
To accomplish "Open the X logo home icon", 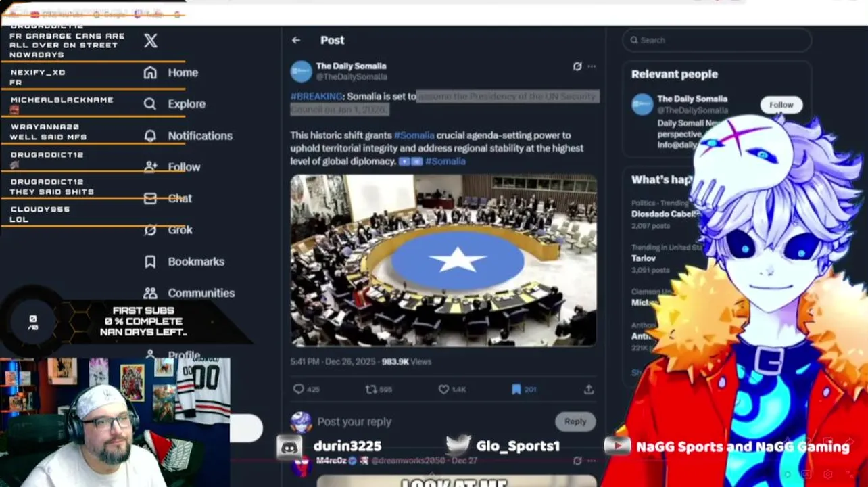I will (151, 41).
